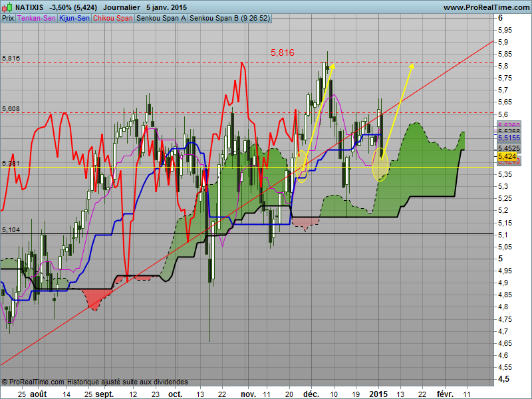
Task: Click the 5,2 price axis label
Action: pyautogui.click(x=503, y=210)
